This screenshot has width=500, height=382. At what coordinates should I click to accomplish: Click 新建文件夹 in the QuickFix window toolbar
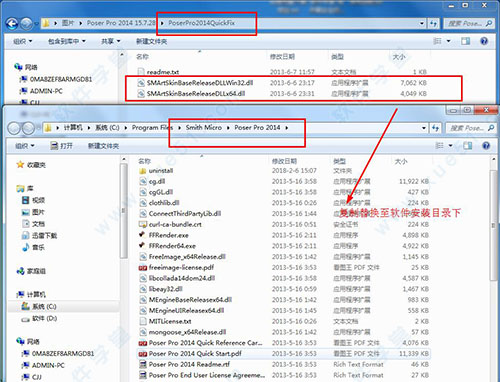pos(152,41)
